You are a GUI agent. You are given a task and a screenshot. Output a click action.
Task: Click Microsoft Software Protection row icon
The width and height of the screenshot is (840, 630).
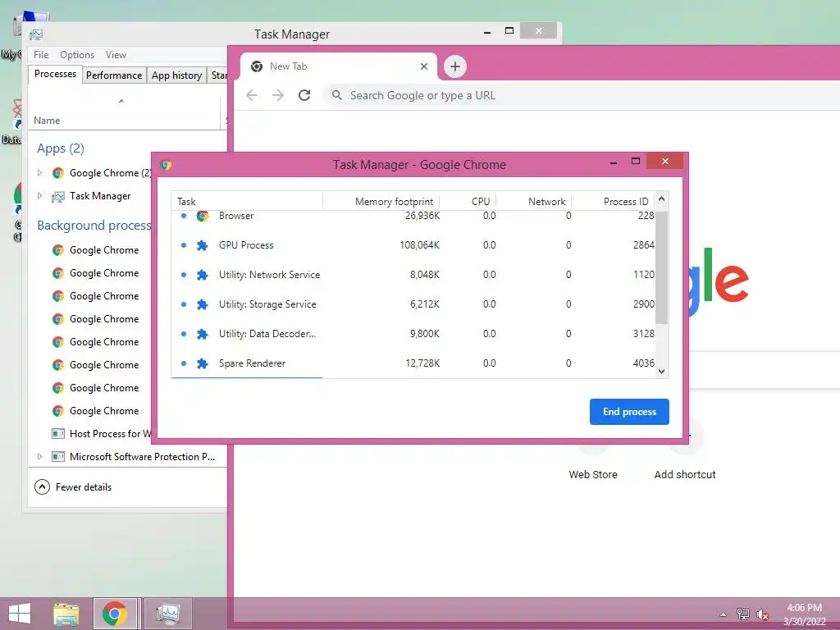coord(58,456)
